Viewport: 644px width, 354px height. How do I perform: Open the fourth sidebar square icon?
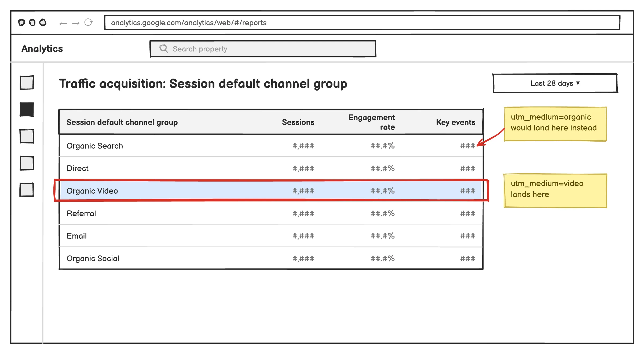tap(27, 163)
